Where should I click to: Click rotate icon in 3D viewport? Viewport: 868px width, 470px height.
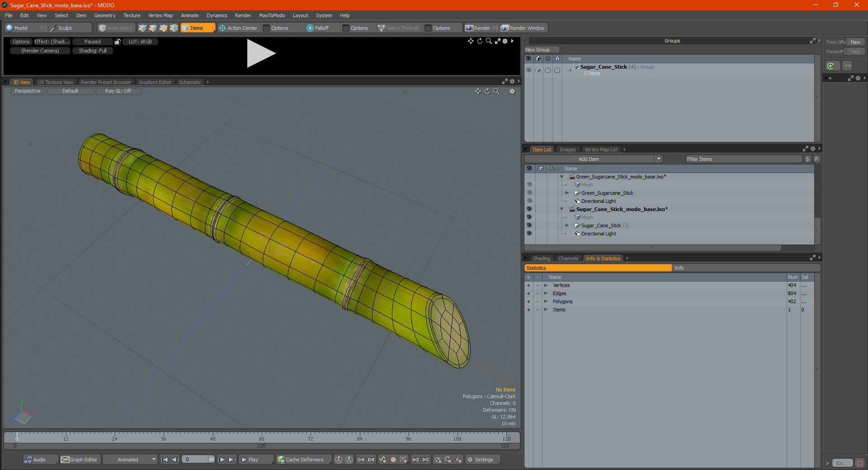point(487,91)
